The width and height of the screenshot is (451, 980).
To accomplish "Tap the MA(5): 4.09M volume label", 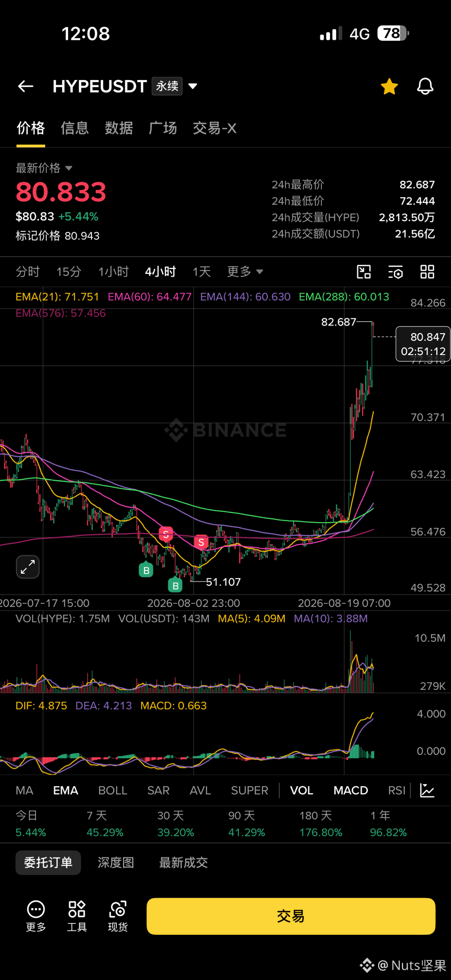I will pos(252,618).
